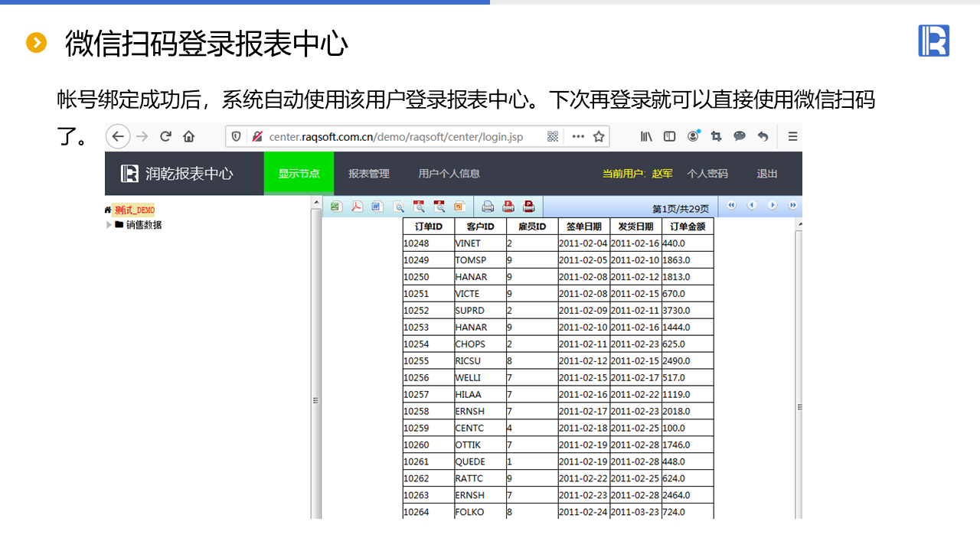The height and width of the screenshot is (551, 980).
Task: Jump to first report page
Action: click(x=732, y=205)
